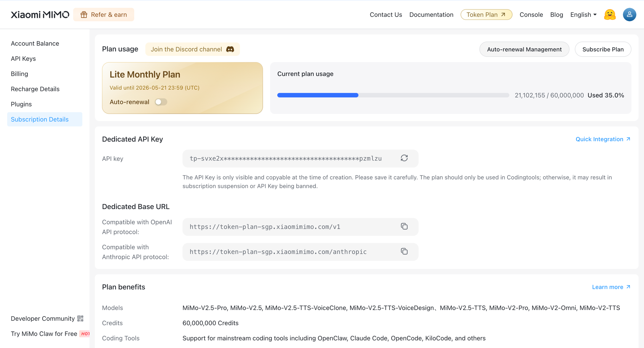Select Plugins in the sidebar

[x=21, y=104]
